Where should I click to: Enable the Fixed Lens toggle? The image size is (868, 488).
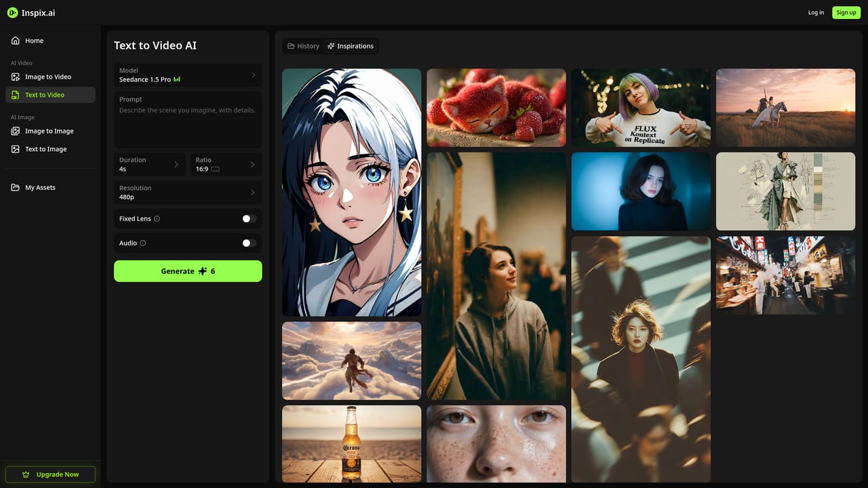coord(249,219)
